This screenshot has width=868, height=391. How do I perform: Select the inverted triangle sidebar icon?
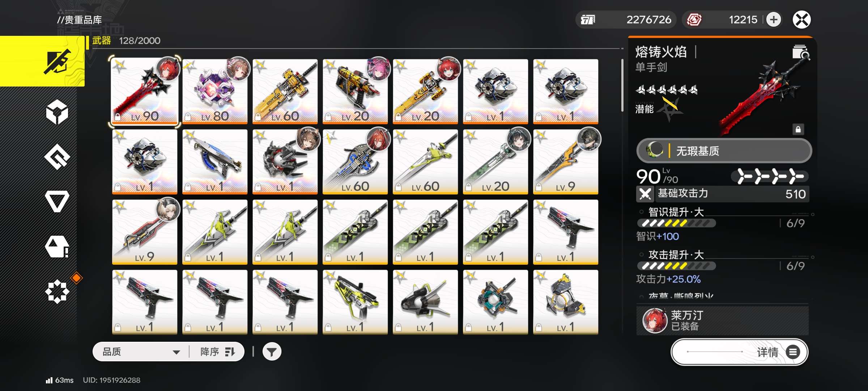[x=57, y=201]
